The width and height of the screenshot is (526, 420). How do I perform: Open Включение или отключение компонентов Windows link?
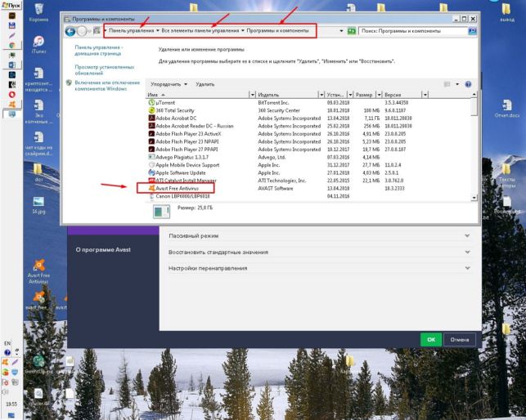107,86
